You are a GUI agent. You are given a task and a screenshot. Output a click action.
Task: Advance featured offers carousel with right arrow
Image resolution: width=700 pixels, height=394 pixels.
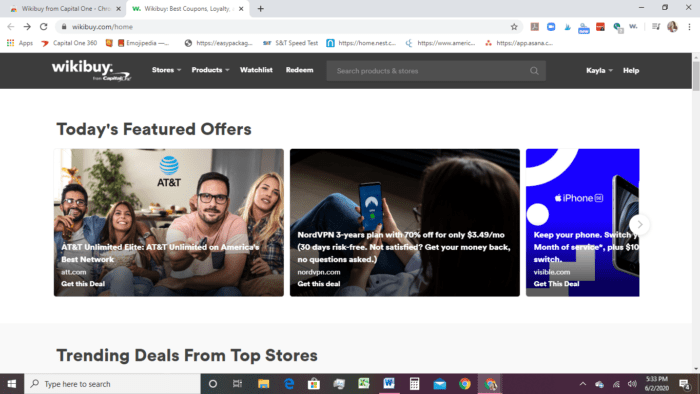639,224
